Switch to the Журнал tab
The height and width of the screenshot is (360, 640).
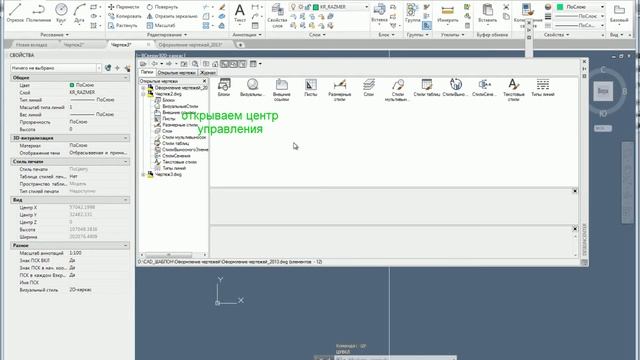(x=208, y=73)
